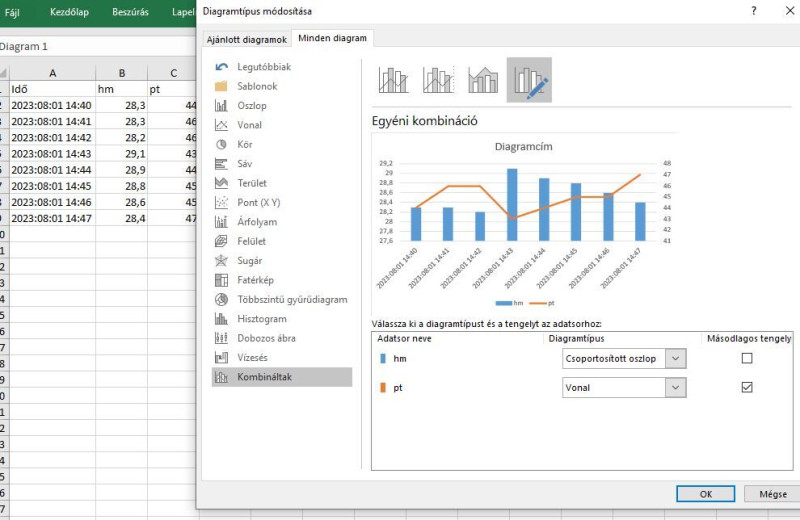Select cell with 2023:08:01 14:43
This screenshot has width=800, height=520.
point(53,154)
